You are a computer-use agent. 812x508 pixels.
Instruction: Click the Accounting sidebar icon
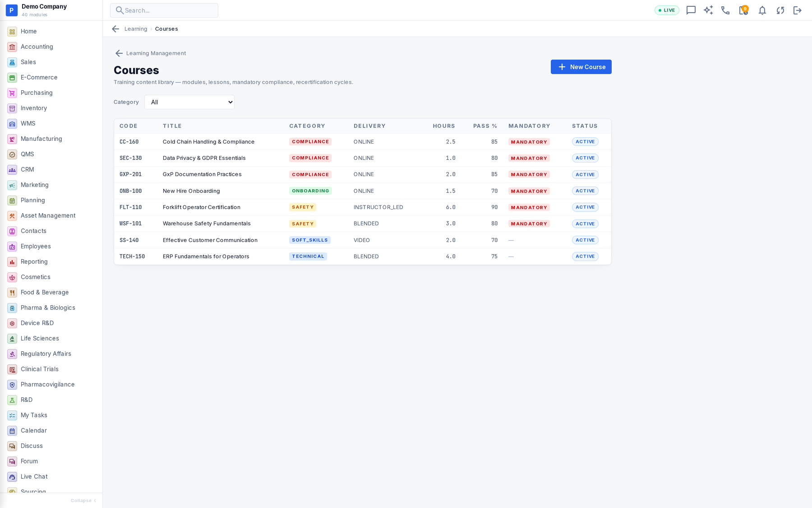12,47
